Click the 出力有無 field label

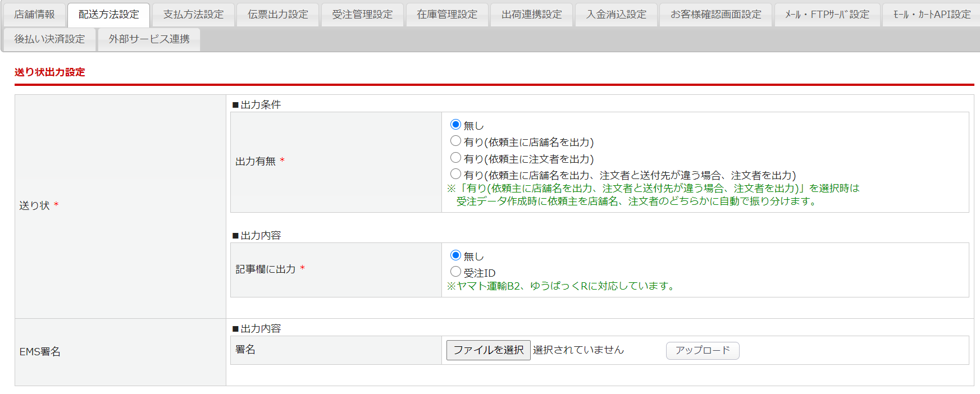tap(256, 162)
